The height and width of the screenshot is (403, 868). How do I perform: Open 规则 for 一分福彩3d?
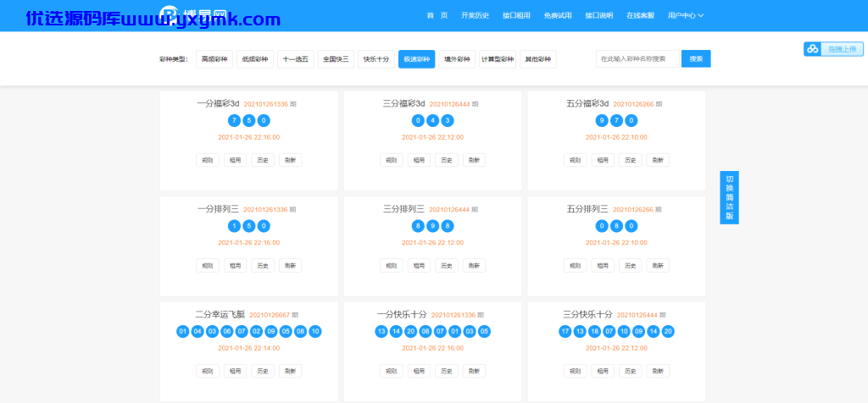[x=208, y=160]
